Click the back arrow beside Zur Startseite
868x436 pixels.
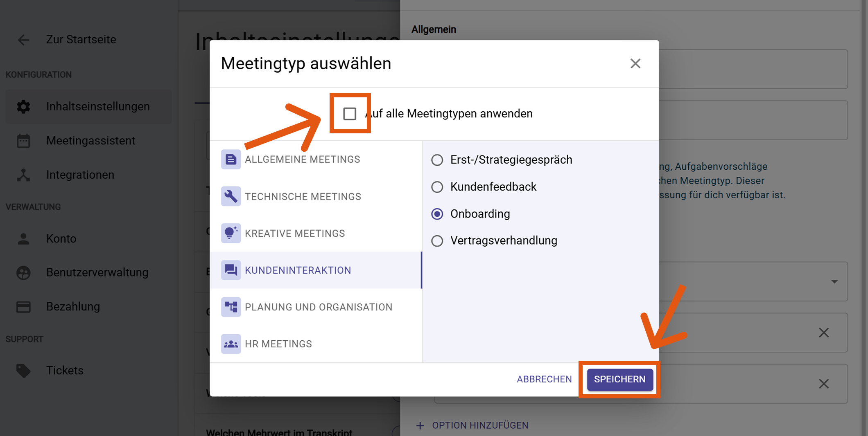[23, 40]
